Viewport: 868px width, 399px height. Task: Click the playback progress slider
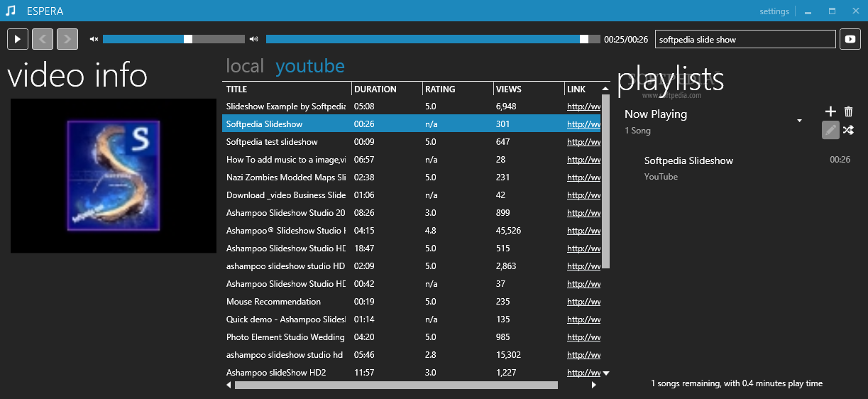pos(433,39)
